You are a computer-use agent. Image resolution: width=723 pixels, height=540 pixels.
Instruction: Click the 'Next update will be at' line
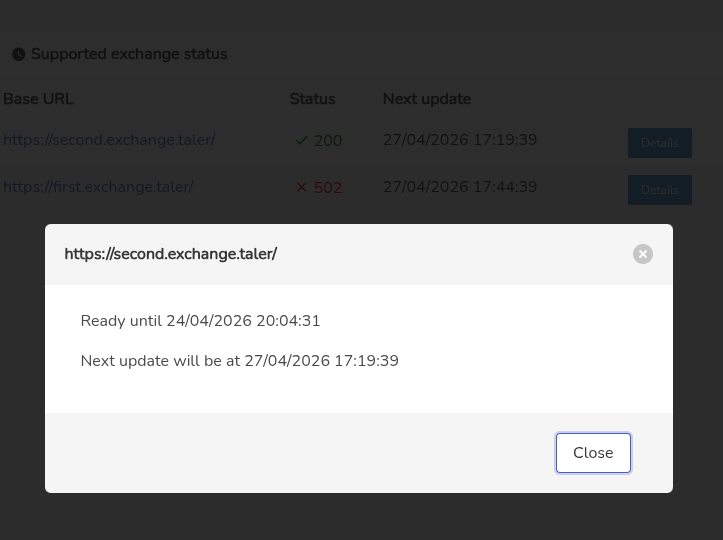coord(239,361)
